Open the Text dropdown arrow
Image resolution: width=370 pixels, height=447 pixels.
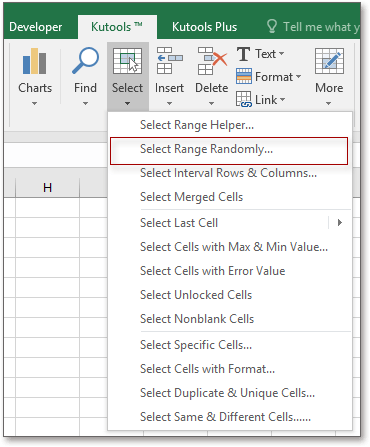click(281, 54)
